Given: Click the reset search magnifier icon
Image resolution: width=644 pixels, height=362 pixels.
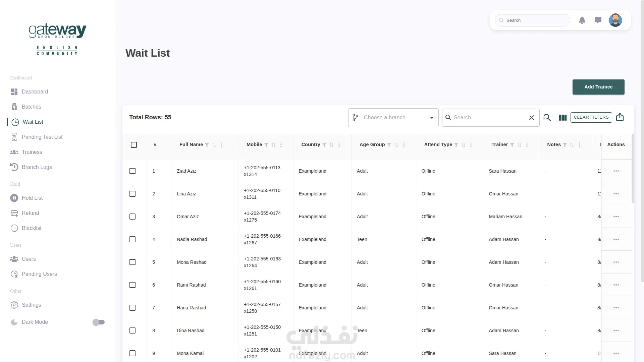Looking at the screenshot, I should 547,117.
